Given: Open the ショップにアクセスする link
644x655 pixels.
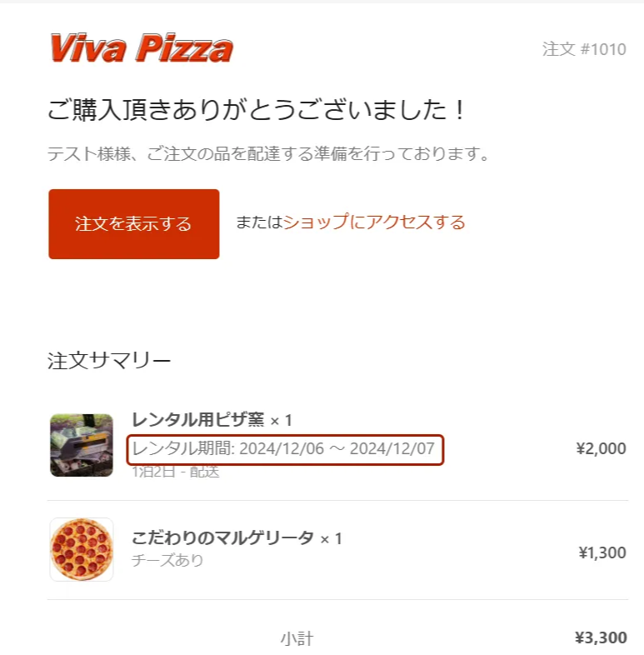Looking at the screenshot, I should tap(374, 222).
